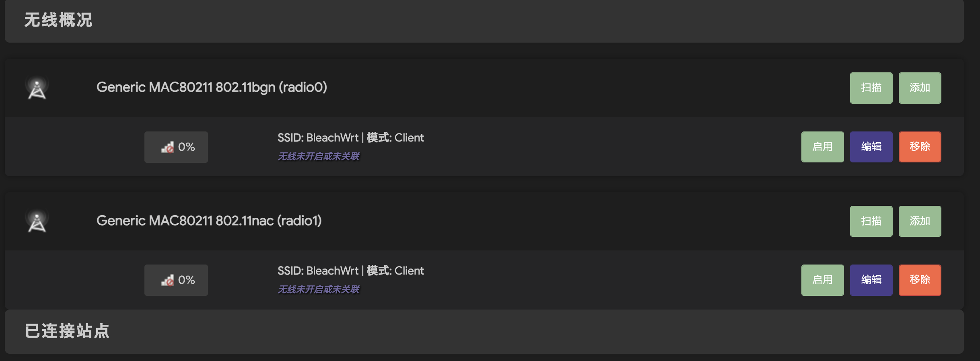Add a wireless network to radio1 (添加)
980x361 pixels.
click(x=920, y=222)
